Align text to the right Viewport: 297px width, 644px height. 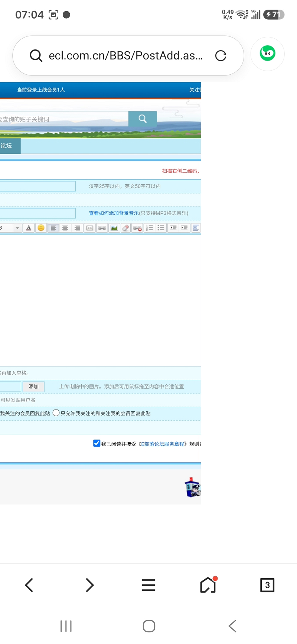tap(77, 228)
